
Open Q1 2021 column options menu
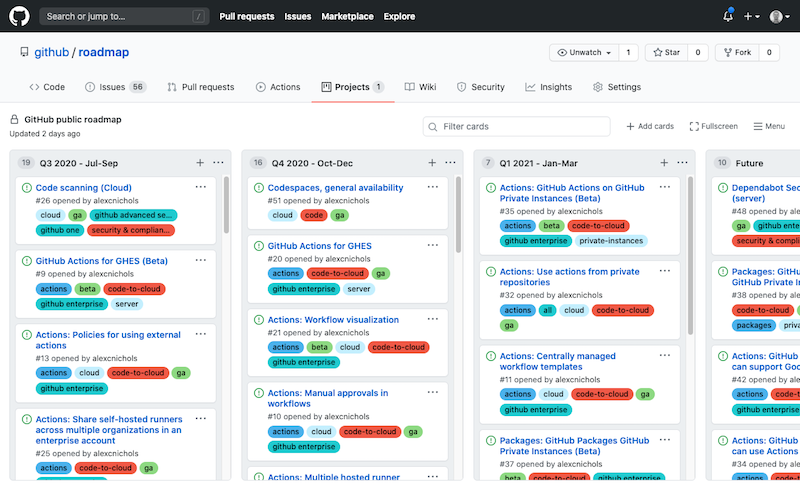pos(683,162)
